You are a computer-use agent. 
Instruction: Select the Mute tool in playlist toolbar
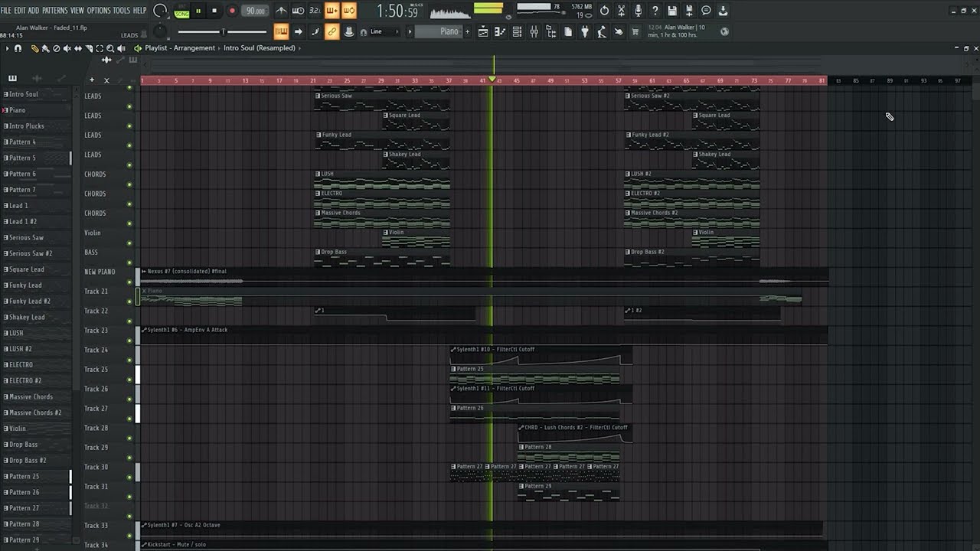[67, 48]
